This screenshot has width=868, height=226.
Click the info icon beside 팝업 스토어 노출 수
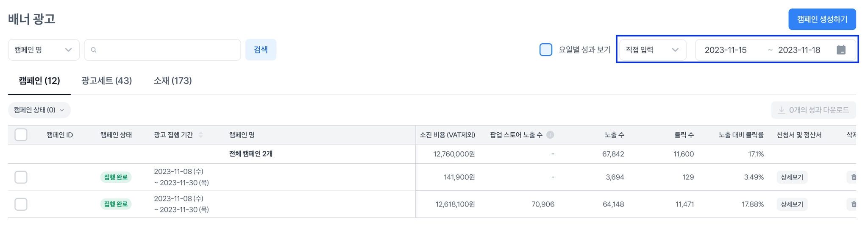(x=550, y=135)
